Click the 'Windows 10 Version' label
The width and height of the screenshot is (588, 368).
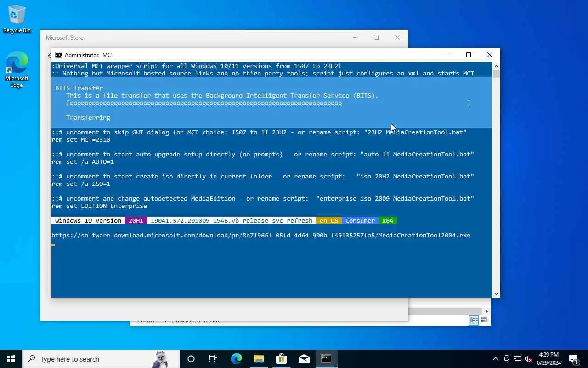[x=88, y=220]
